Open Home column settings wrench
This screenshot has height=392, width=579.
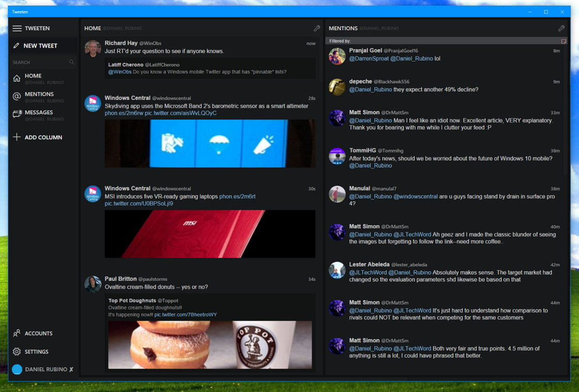(317, 28)
